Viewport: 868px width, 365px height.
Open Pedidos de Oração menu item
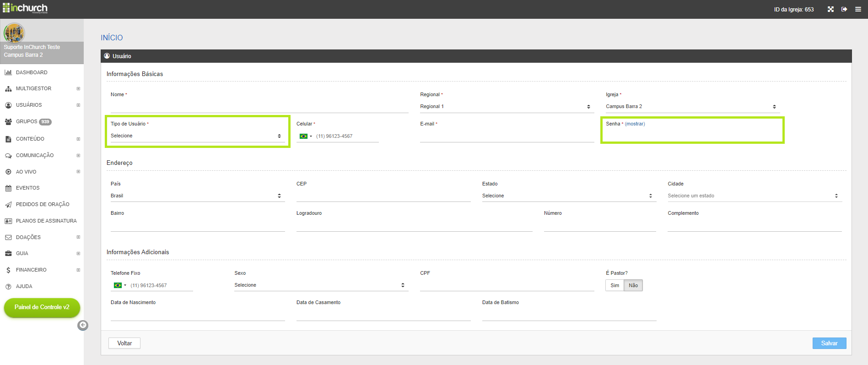pyautogui.click(x=42, y=205)
